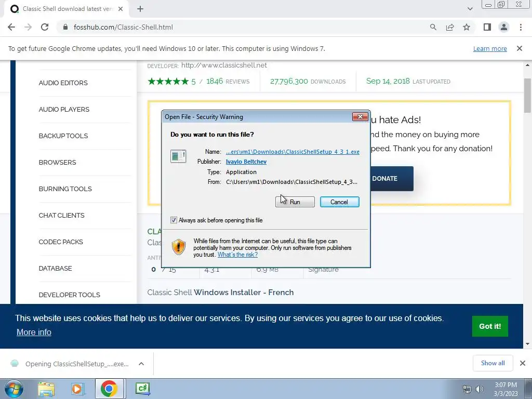Click the page vertical scrollbar thumb

tap(528, 96)
